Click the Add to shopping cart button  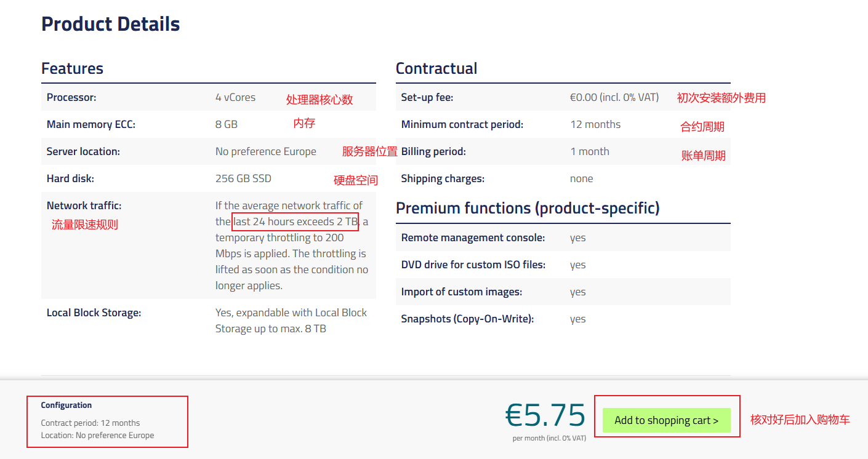pos(666,420)
